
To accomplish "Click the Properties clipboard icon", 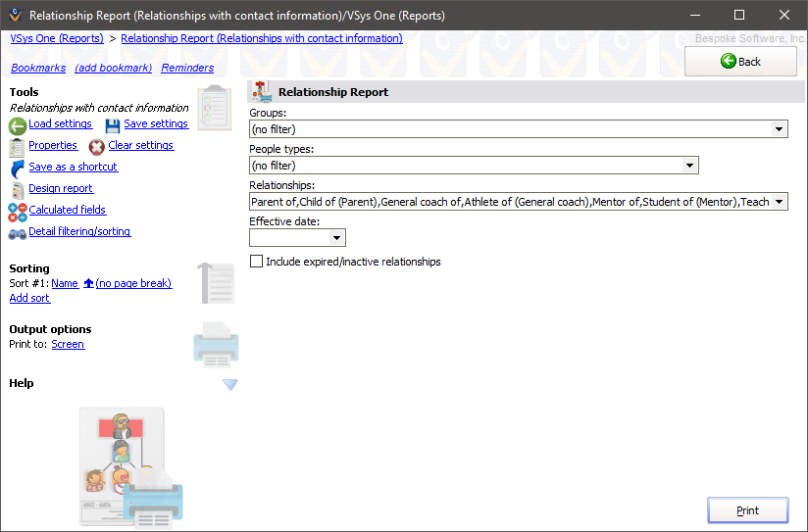I will (17, 147).
